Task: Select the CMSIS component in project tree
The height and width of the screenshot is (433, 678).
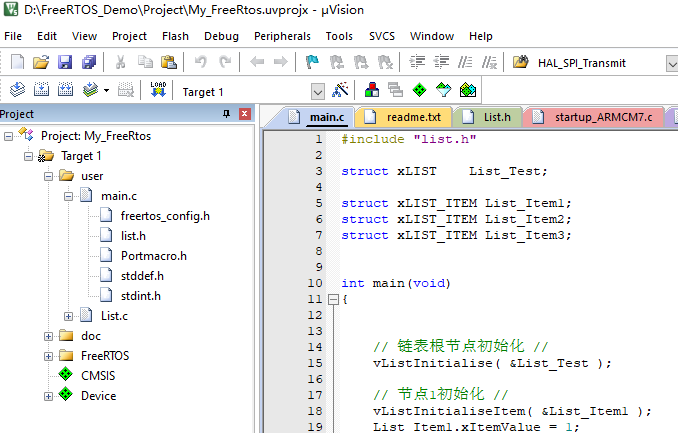Action: point(98,375)
